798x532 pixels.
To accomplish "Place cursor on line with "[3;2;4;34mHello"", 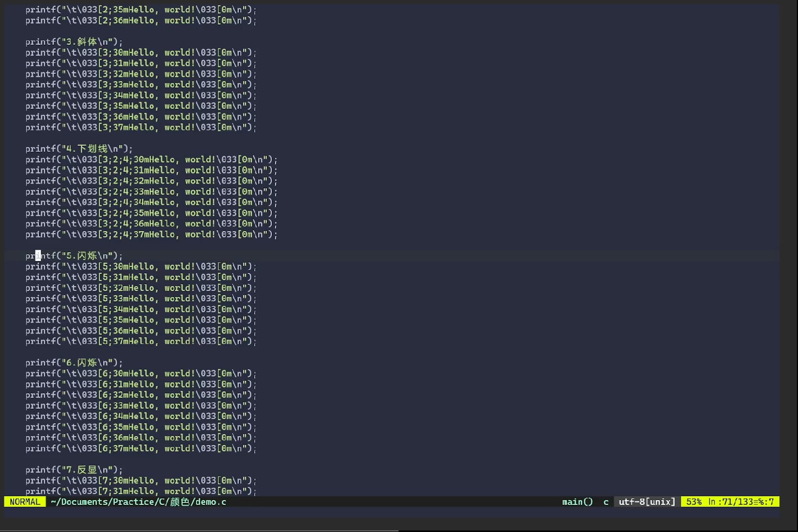I will tap(151, 202).
